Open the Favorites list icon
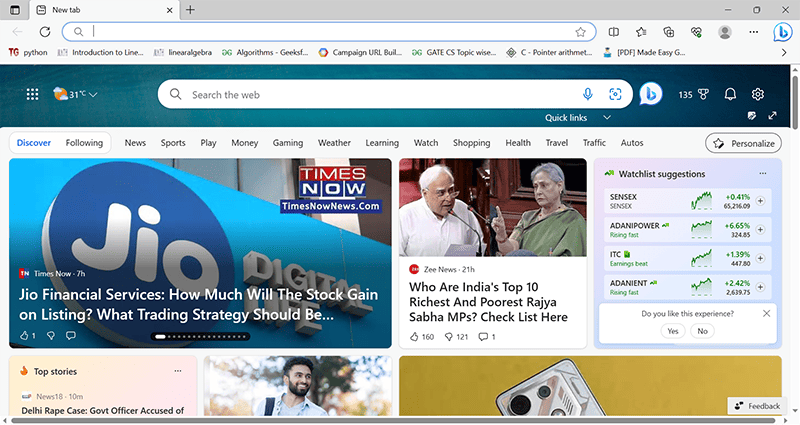The width and height of the screenshot is (800, 425). pos(641,32)
